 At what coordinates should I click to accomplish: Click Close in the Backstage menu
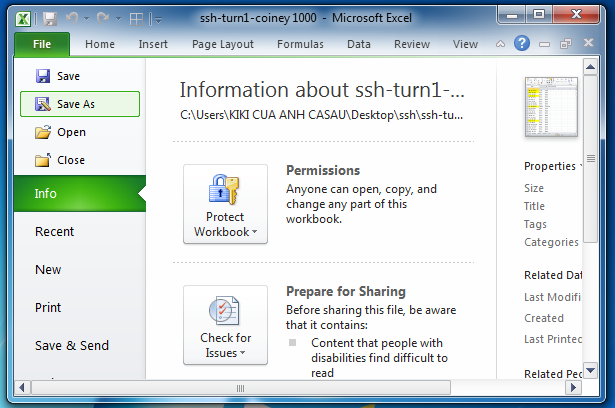click(80, 160)
